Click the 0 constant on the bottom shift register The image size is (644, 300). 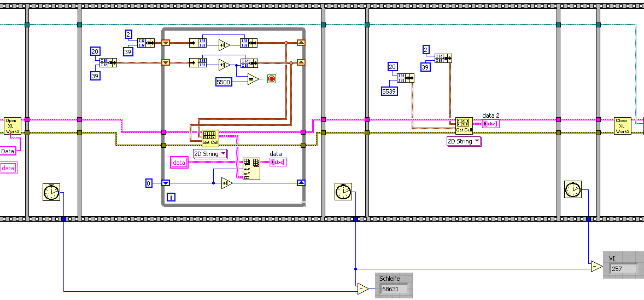pyautogui.click(x=149, y=183)
